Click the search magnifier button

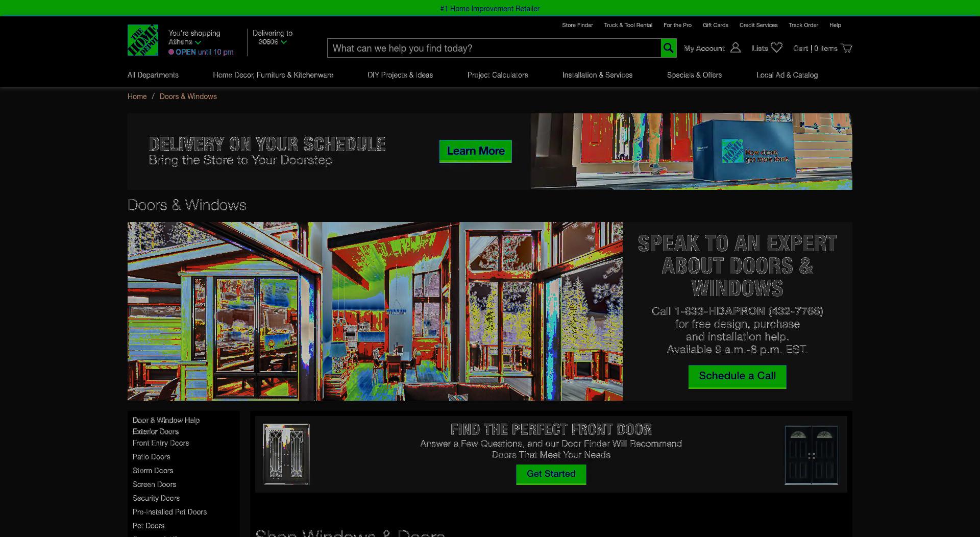pyautogui.click(x=668, y=48)
